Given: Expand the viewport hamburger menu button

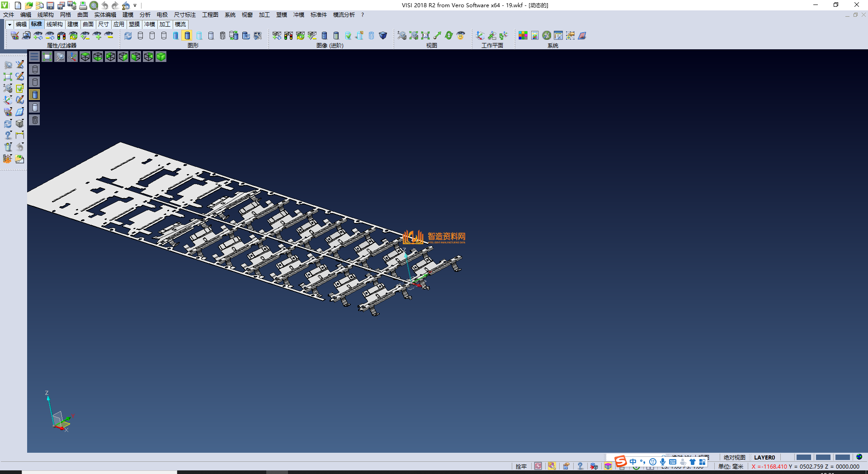Looking at the screenshot, I should point(34,57).
